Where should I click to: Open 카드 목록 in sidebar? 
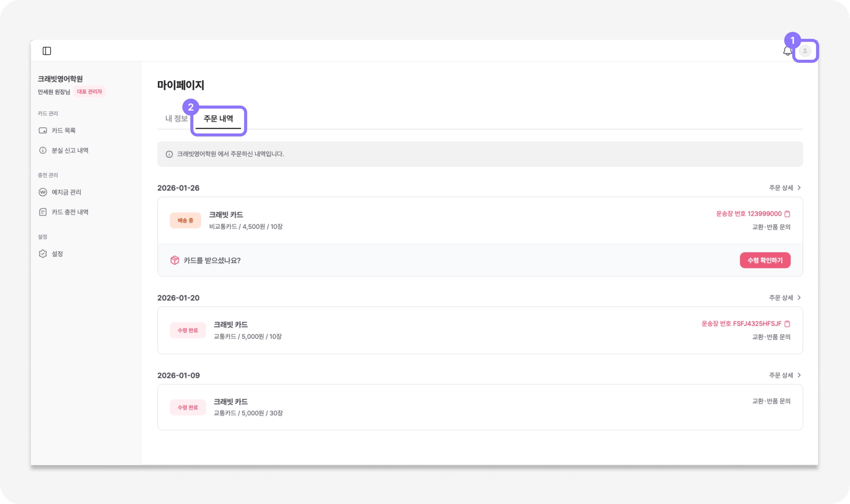tap(63, 131)
